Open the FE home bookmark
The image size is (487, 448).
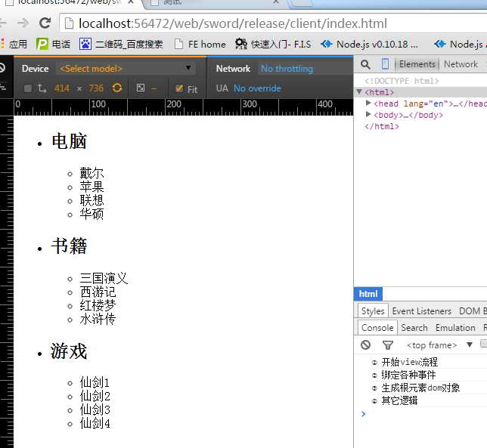[x=200, y=44]
